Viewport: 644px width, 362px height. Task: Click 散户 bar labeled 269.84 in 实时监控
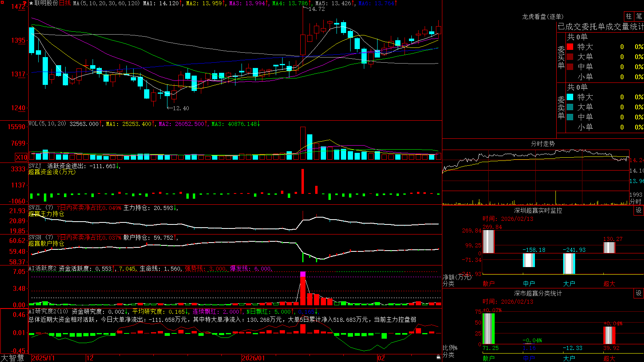click(x=489, y=241)
